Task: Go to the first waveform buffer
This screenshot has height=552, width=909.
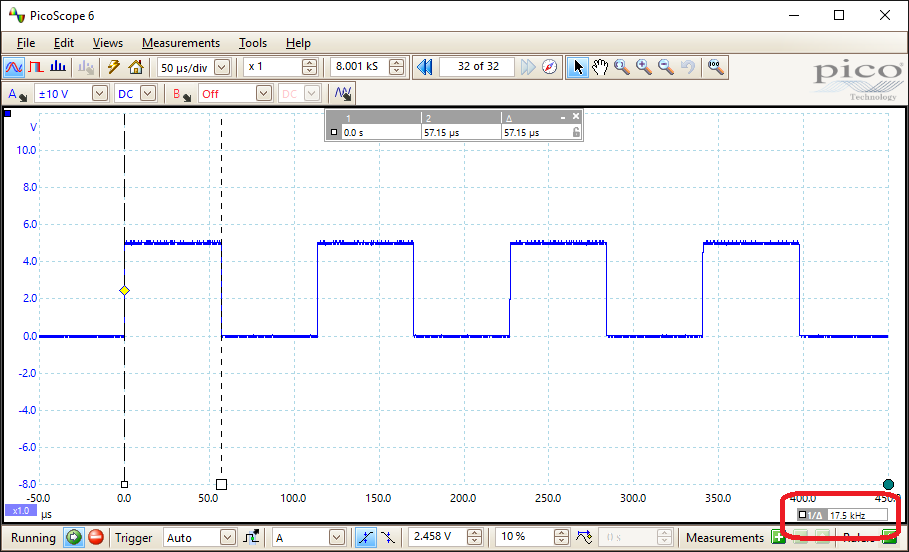Action: (x=425, y=67)
